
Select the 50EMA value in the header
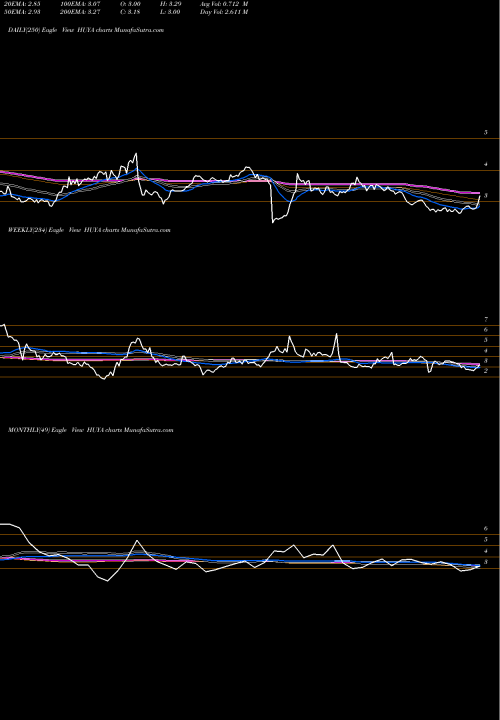click(23, 12)
